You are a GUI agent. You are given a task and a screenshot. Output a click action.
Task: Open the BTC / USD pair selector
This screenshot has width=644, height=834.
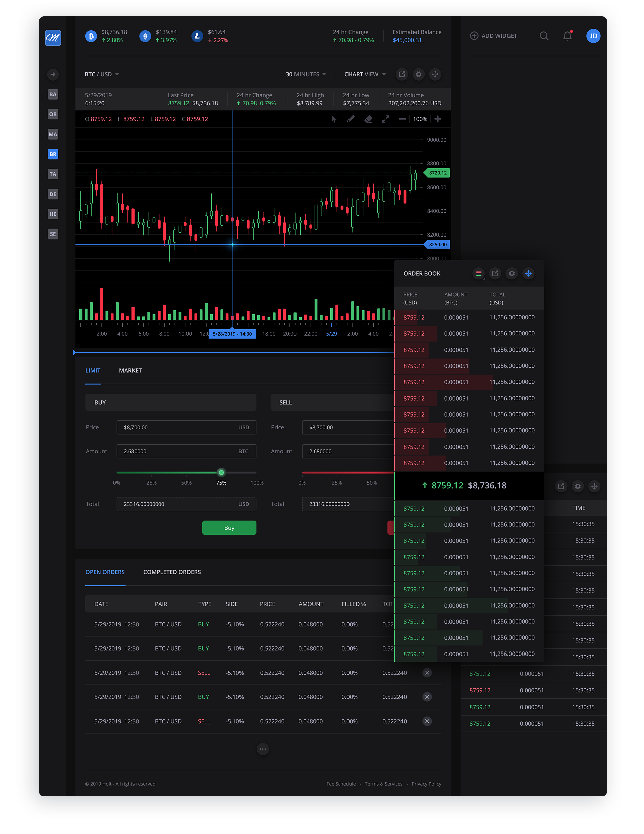[x=102, y=74]
